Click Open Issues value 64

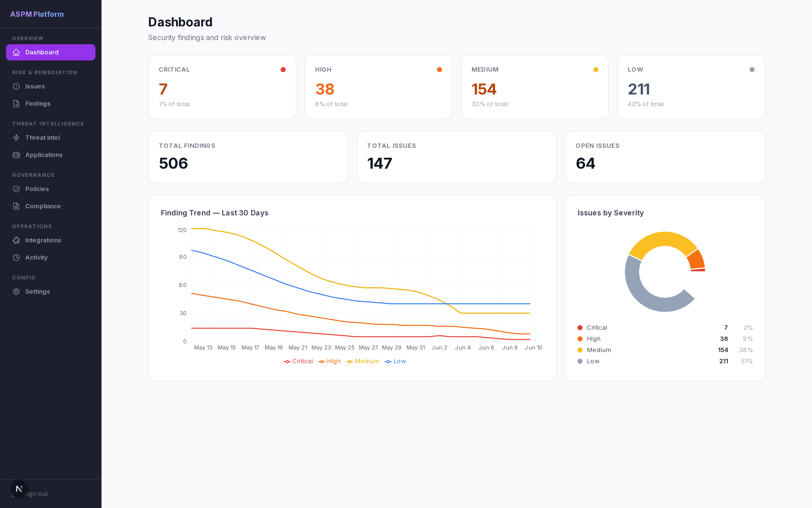(585, 163)
